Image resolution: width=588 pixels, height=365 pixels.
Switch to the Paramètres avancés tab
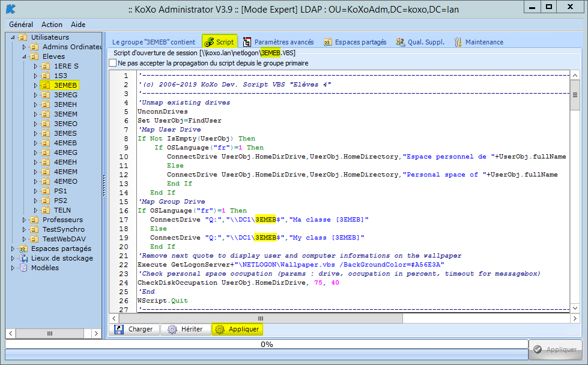point(279,42)
